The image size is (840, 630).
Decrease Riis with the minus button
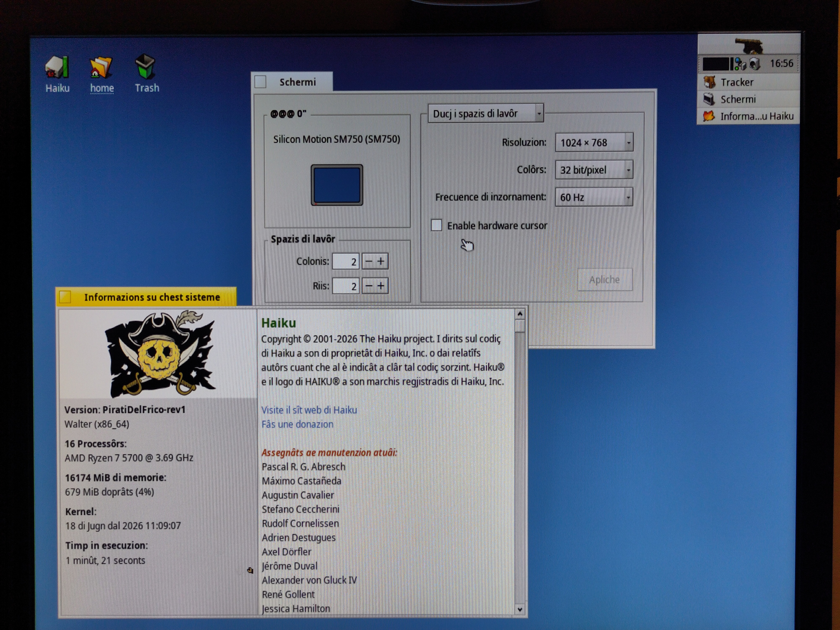point(369,286)
